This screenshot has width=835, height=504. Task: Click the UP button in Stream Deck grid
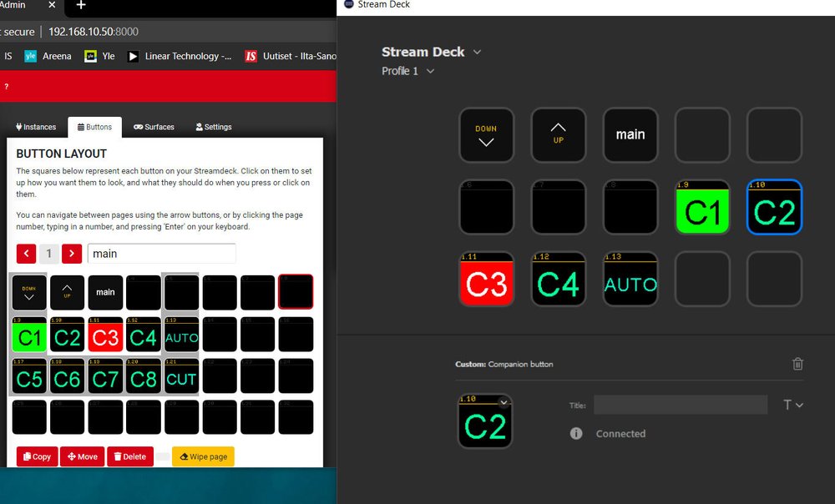558,135
